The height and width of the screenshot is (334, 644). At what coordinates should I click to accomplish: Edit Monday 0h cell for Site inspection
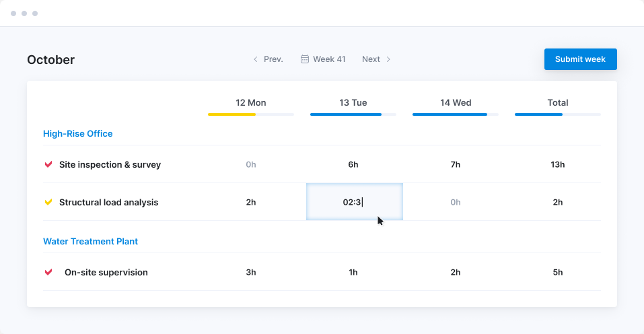pyautogui.click(x=250, y=164)
